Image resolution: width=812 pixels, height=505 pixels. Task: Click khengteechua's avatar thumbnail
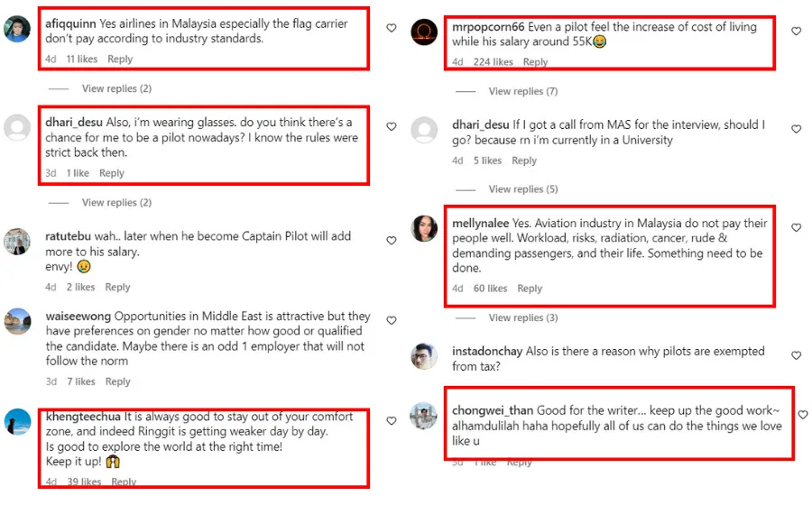tap(17, 421)
